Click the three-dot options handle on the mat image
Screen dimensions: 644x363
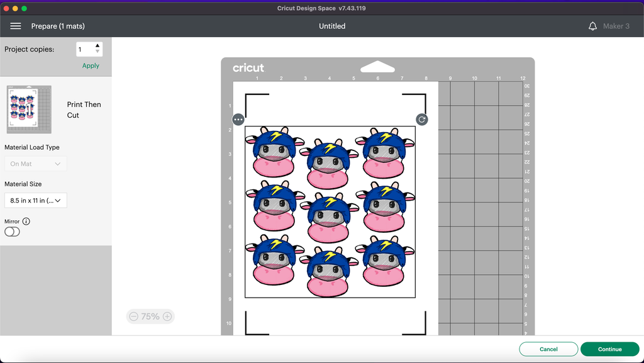[238, 120]
